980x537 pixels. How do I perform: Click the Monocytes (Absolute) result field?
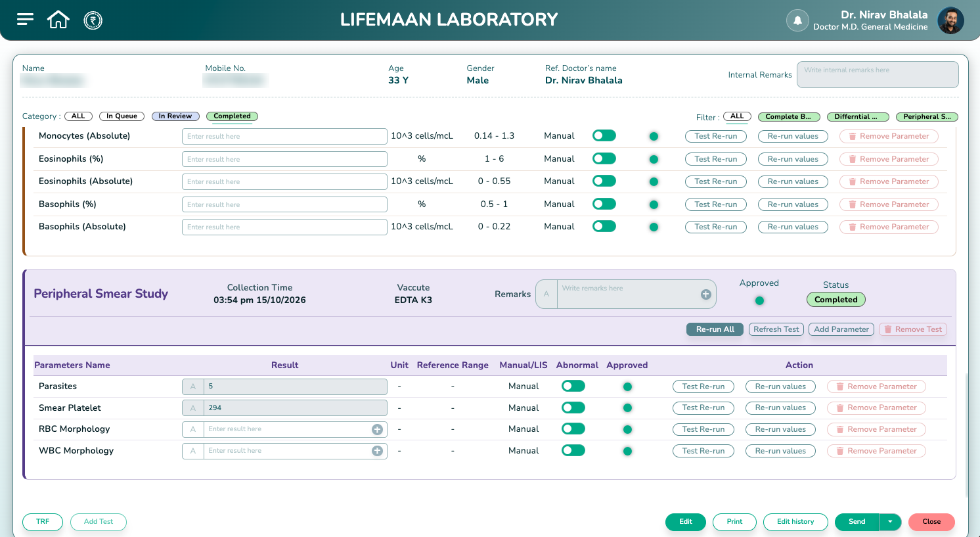click(284, 136)
